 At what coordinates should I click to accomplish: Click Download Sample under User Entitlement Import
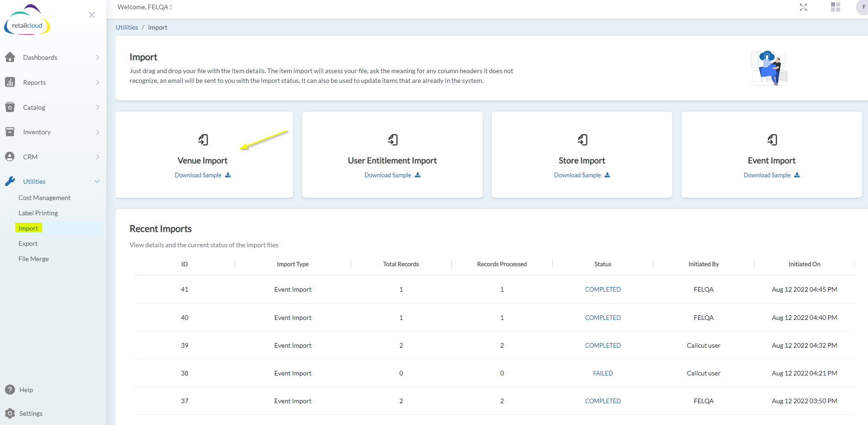coord(388,175)
